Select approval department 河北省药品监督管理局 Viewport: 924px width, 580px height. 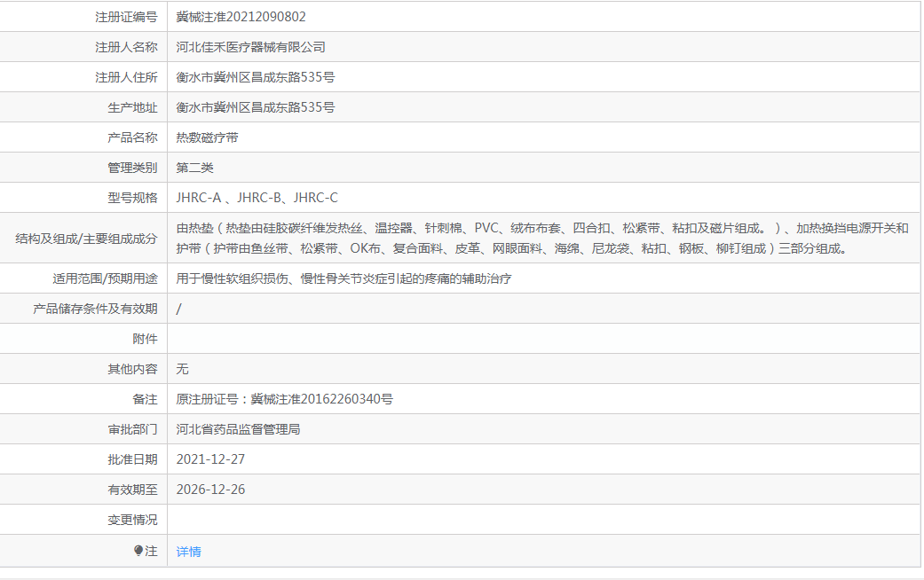click(238, 429)
